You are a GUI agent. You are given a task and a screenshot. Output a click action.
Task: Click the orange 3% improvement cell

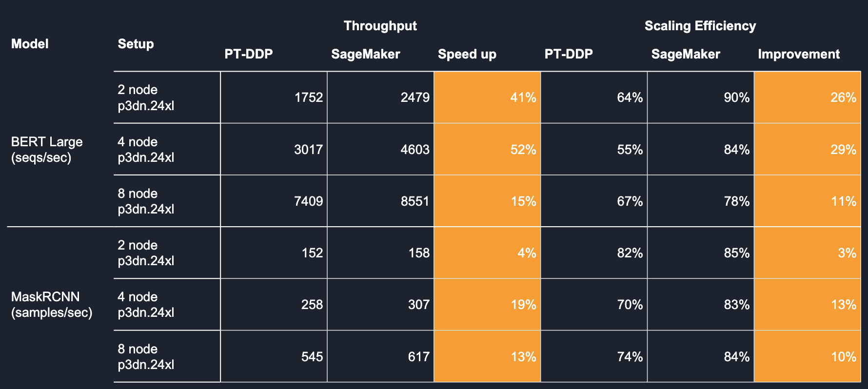808,253
